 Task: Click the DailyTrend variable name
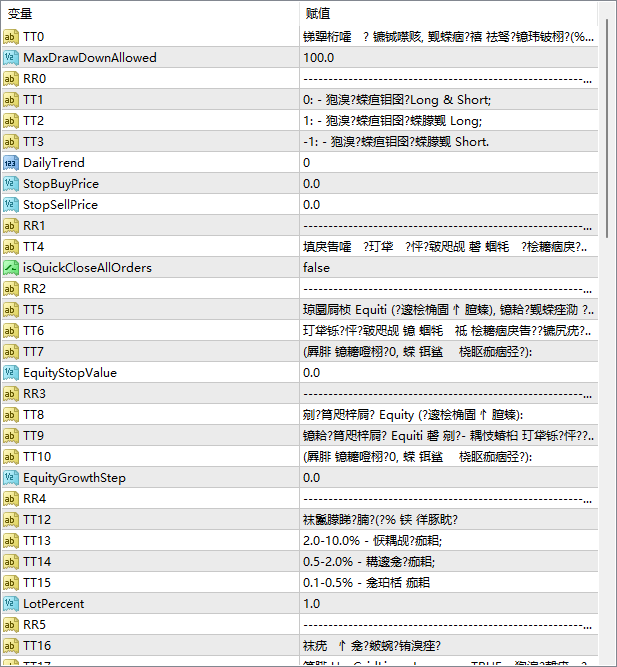[54, 163]
